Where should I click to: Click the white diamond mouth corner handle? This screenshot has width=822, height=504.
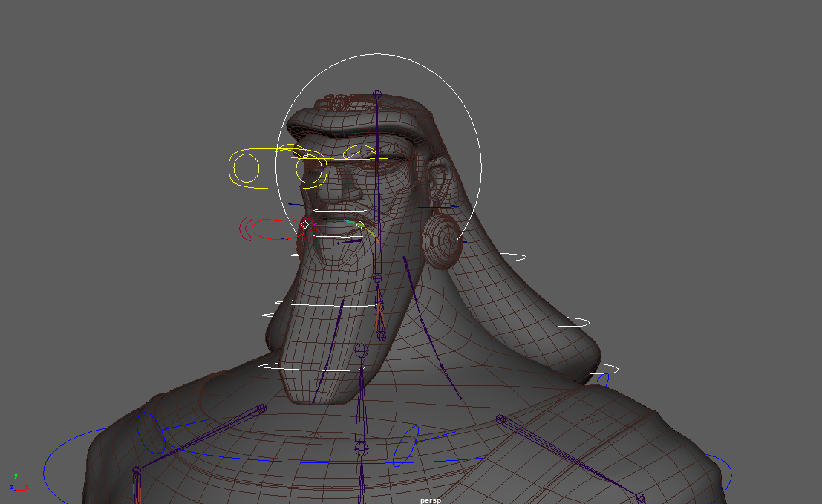point(304,224)
